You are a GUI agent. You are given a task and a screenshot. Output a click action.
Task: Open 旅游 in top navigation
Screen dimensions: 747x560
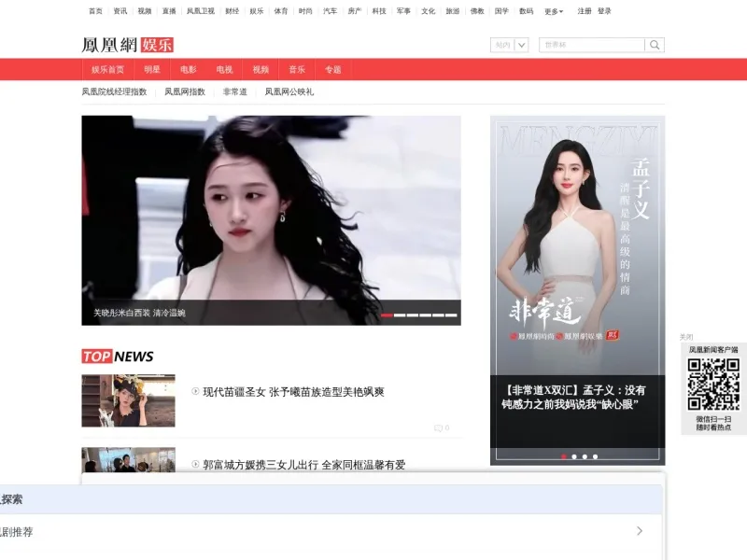pyautogui.click(x=453, y=11)
